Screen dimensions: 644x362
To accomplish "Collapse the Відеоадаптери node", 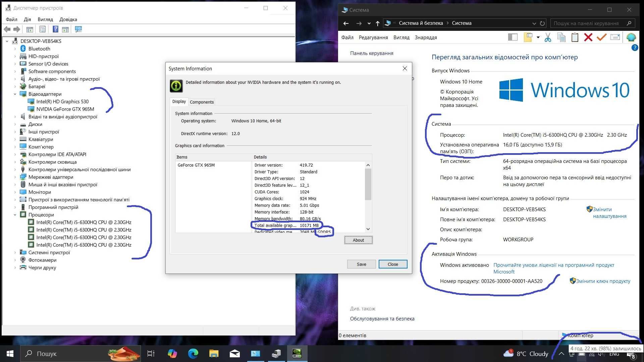I will pos(15,94).
